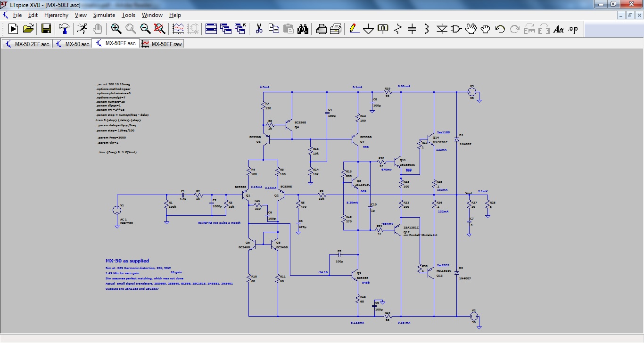Click the V2 supply voltage source
Image resolution: width=644 pixels, height=343 pixels.
474,316
